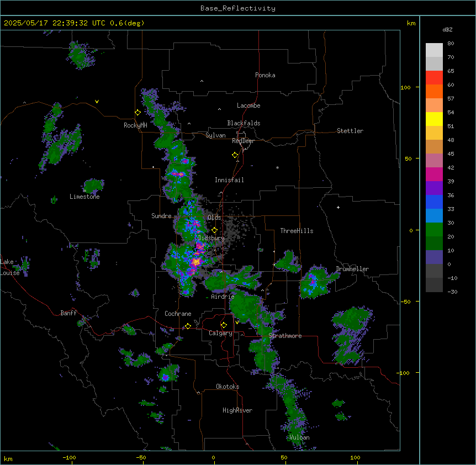The width and height of the screenshot is (476, 465).
Task: Click the yellow diamond marker below Cochrane
Action: tap(188, 326)
